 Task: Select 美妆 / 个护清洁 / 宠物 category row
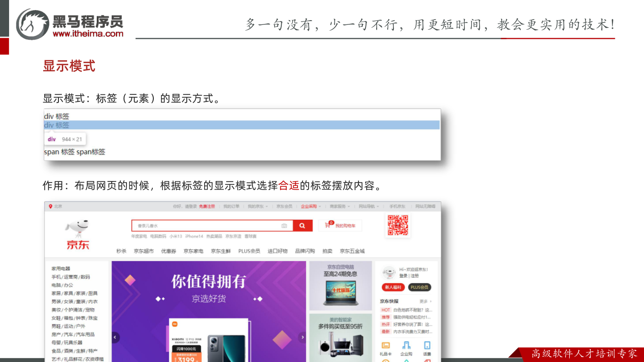coord(73,310)
